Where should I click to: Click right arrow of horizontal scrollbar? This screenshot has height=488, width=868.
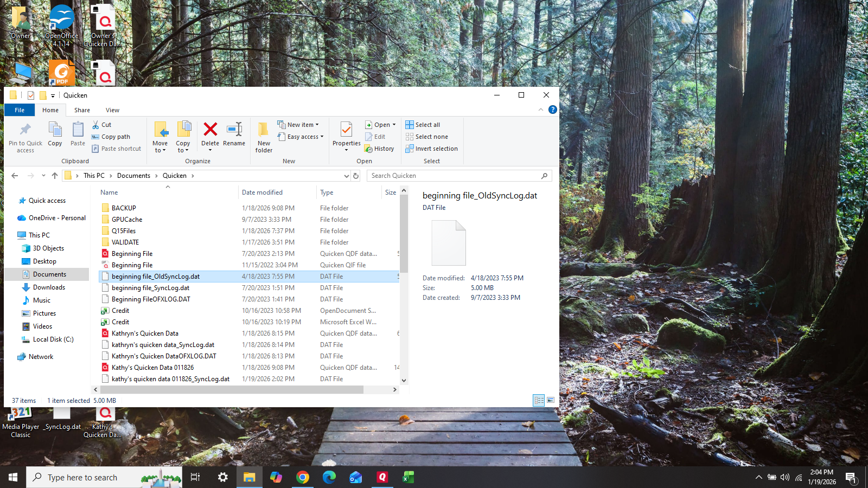click(x=394, y=389)
